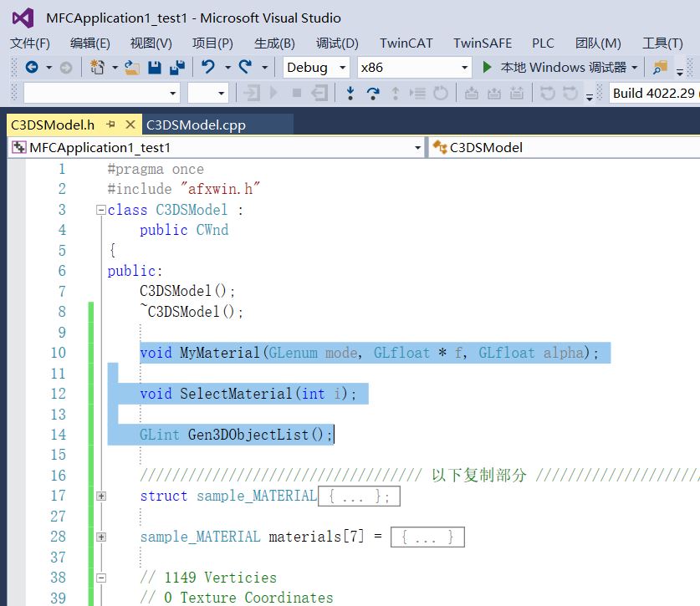The width and height of the screenshot is (700, 606).
Task: Click the Open File folder icon
Action: (131, 68)
